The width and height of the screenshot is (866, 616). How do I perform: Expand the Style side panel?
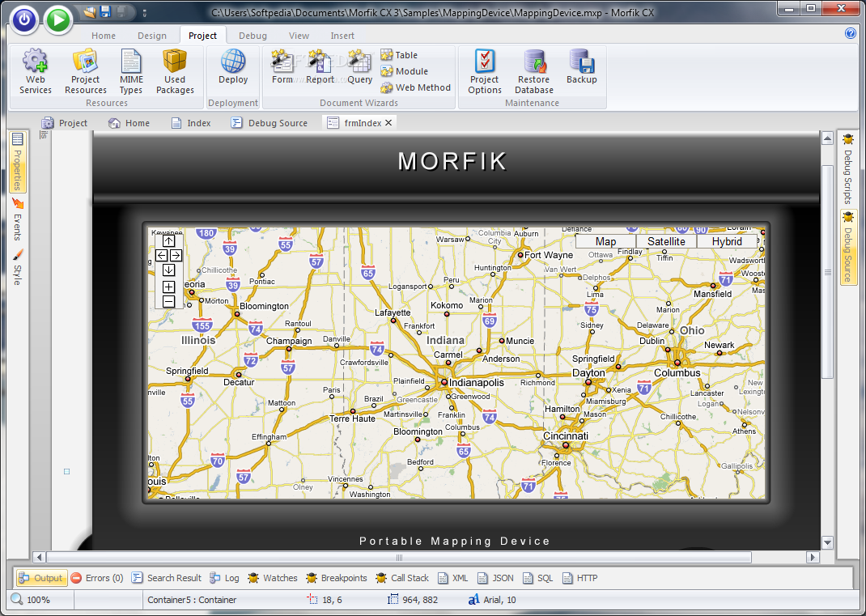[x=17, y=267]
